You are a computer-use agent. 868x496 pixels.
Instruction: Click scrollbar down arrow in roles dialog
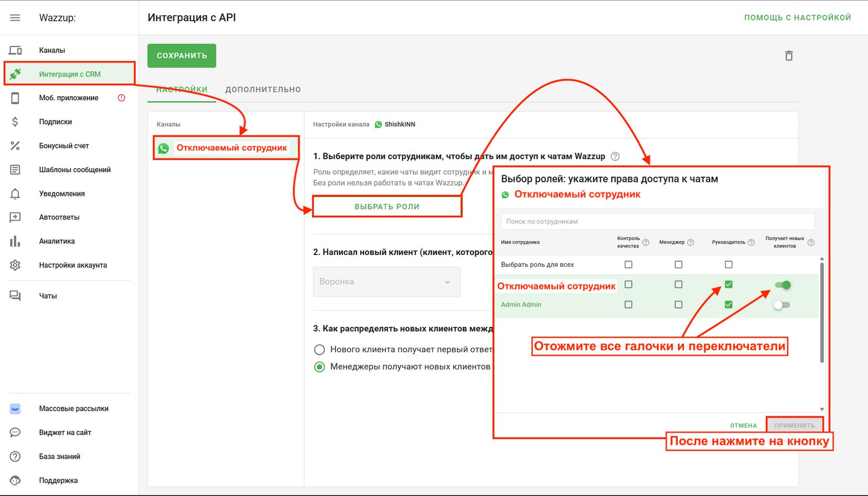[822, 409]
